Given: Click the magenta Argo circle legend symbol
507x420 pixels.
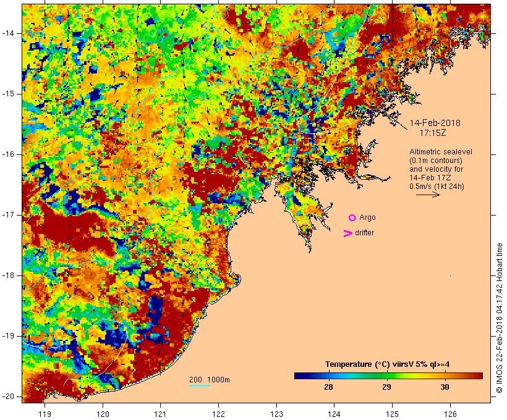Looking at the screenshot, I should point(352,218).
